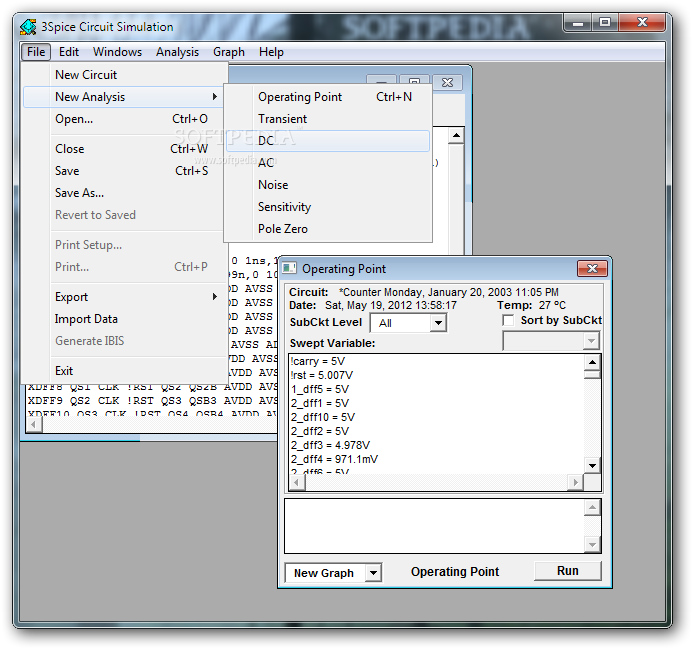Image resolution: width=693 pixels, height=649 pixels.
Task: Click results list horizontal scroll right arrow
Action: [x=575, y=482]
